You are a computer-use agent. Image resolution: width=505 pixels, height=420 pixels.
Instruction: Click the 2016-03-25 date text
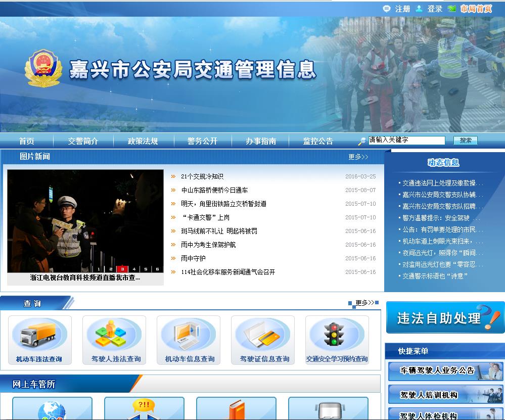[360, 176]
